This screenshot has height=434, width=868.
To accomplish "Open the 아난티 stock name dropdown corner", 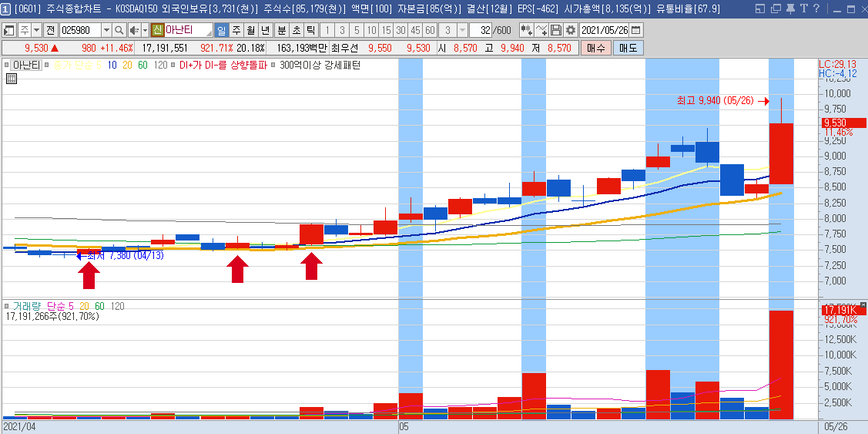I will pyautogui.click(x=209, y=33).
